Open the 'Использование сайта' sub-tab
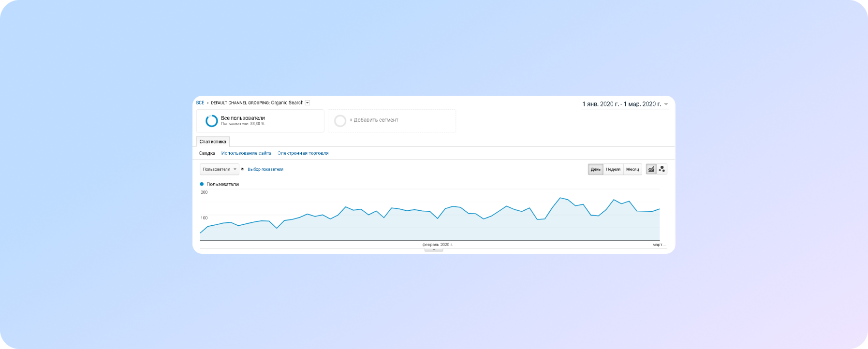Image resolution: width=868 pixels, height=349 pixels. [x=246, y=153]
